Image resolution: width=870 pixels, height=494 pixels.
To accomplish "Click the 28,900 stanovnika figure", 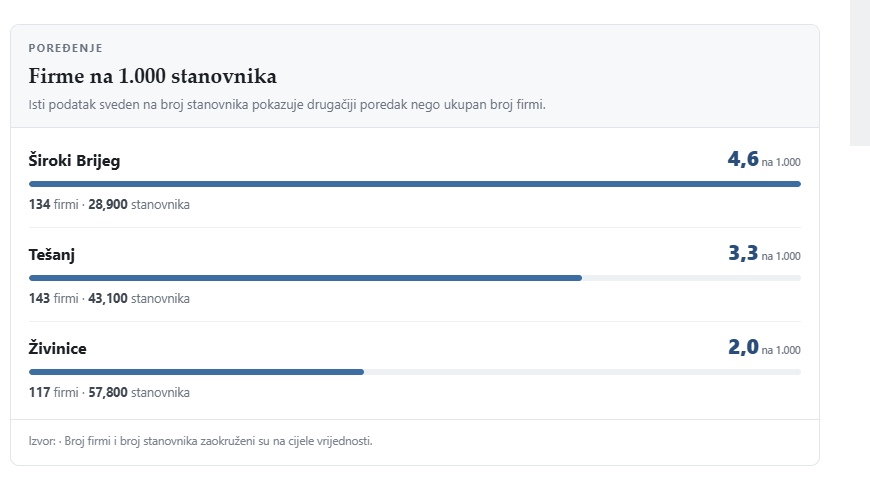I will (139, 204).
